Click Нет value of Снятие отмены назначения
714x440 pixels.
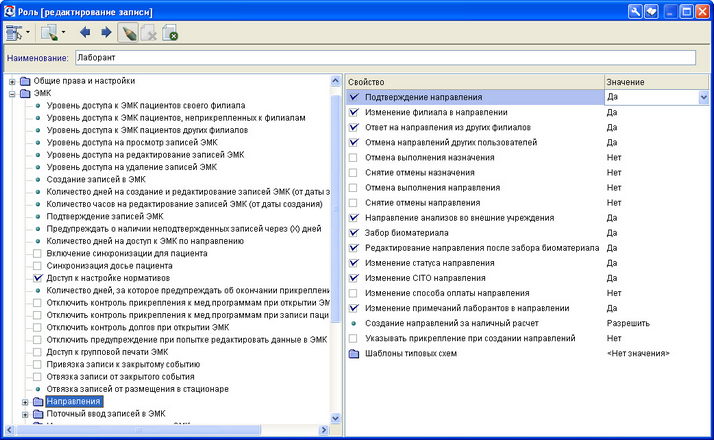[x=614, y=173]
